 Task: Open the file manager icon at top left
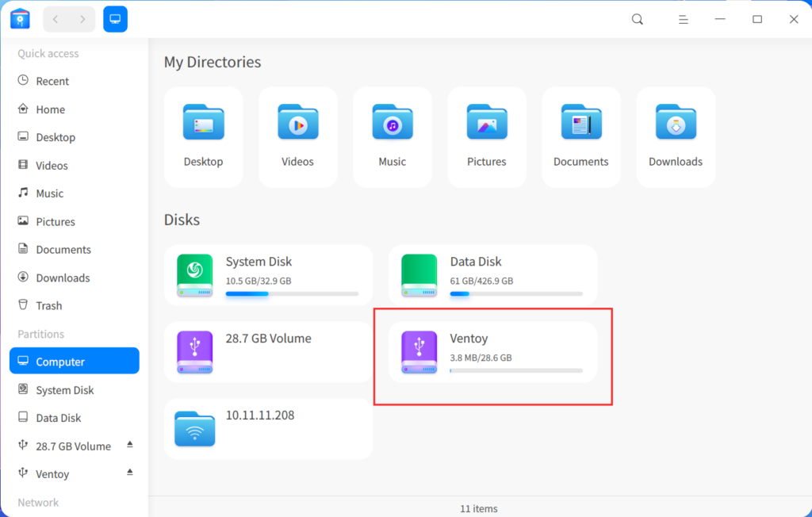19,18
